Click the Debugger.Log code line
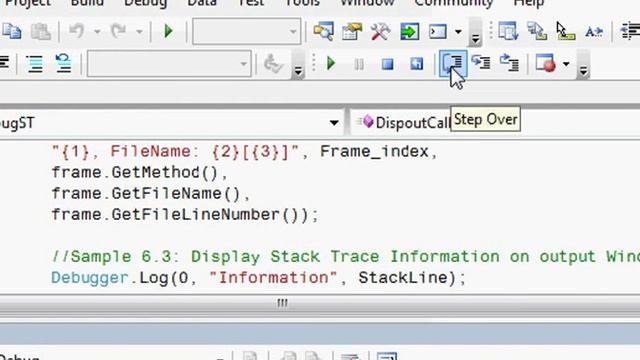The height and width of the screenshot is (360, 640). click(258, 278)
